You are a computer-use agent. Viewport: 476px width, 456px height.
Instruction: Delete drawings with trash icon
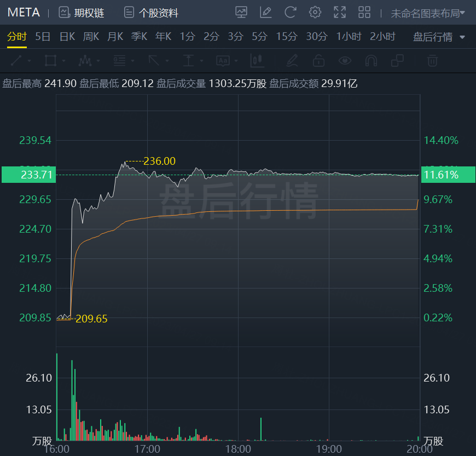[432, 61]
